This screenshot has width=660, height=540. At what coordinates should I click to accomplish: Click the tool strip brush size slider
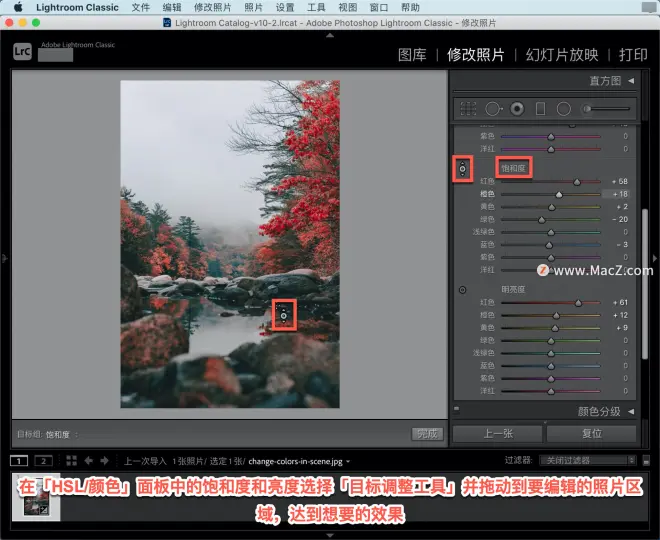click(x=606, y=109)
